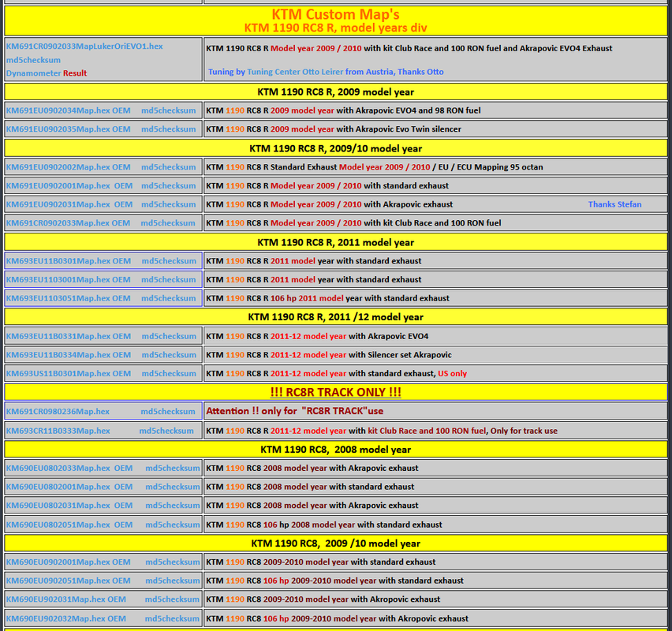This screenshot has width=672, height=631.
Task: Click '!!! RC8R TRACK ONLY !!!' heading
Action: coord(335,392)
